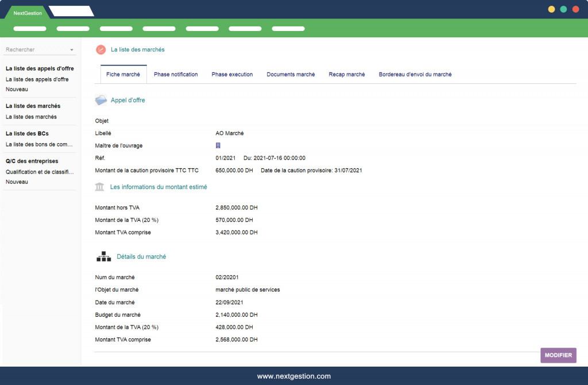
Task: Open Qualification et de classifi... sidebar link
Action: [40, 172]
